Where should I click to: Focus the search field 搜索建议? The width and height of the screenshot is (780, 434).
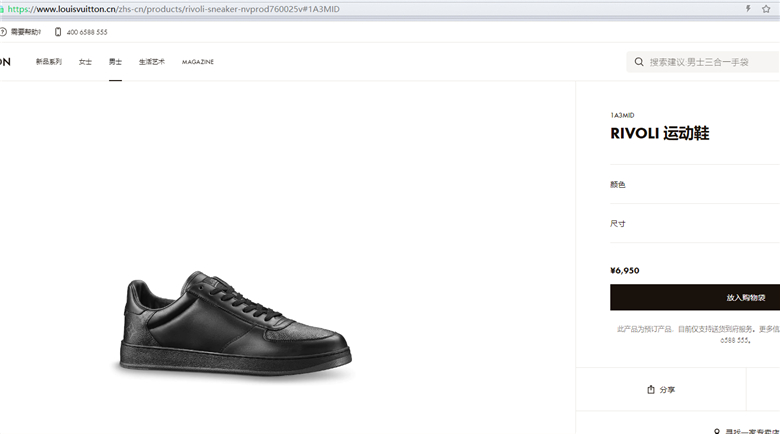tap(703, 62)
